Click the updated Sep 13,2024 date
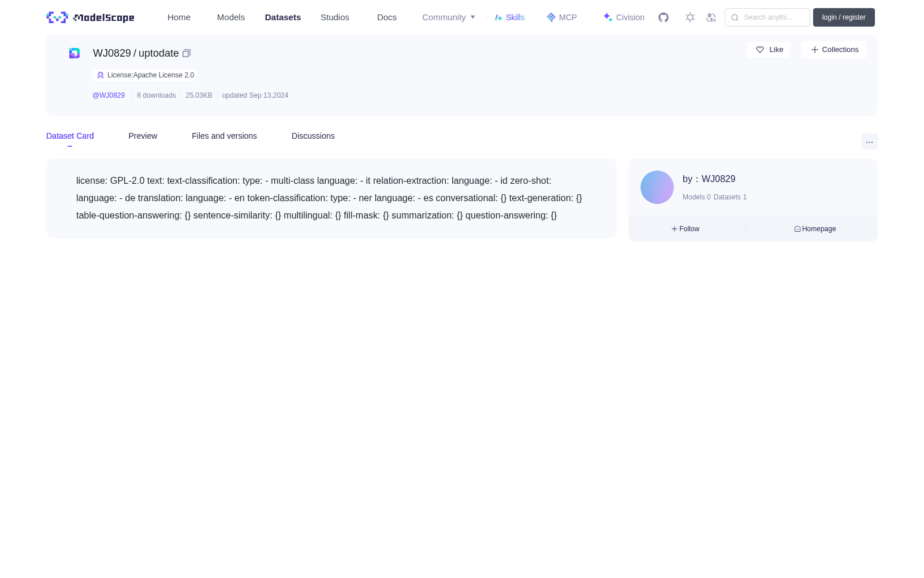Viewport: 924px width, 578px height. (x=255, y=95)
